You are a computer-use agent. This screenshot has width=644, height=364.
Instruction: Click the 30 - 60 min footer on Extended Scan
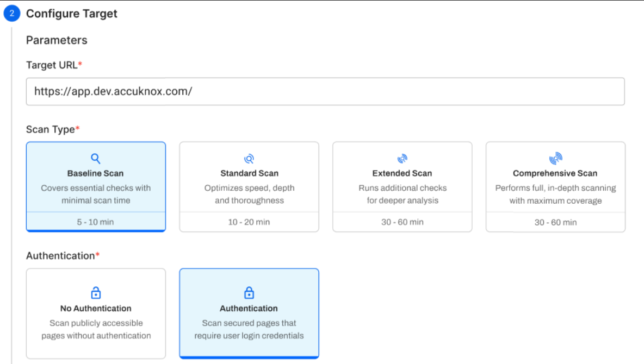pos(402,222)
